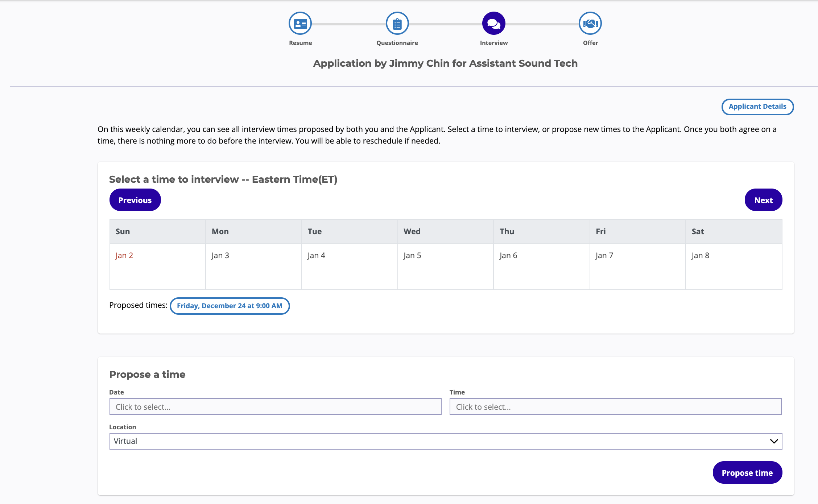Click the Location dropdown chevron arrow
Screen dimensions: 818x504
tap(774, 441)
